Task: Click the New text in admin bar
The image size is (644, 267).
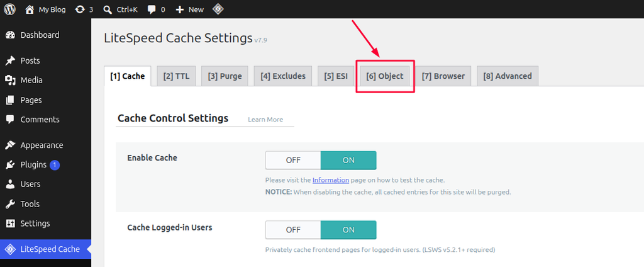Action: pos(196,10)
